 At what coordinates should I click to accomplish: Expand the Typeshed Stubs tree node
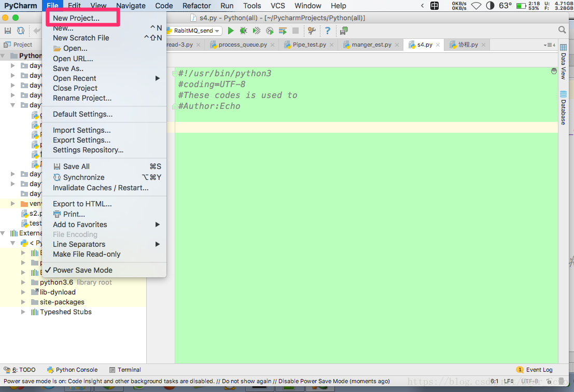tap(23, 312)
